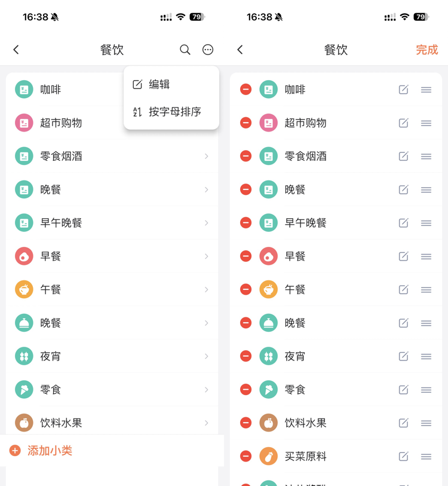Delete 早餐 using its red minus icon
The height and width of the screenshot is (486, 448).
[246, 256]
